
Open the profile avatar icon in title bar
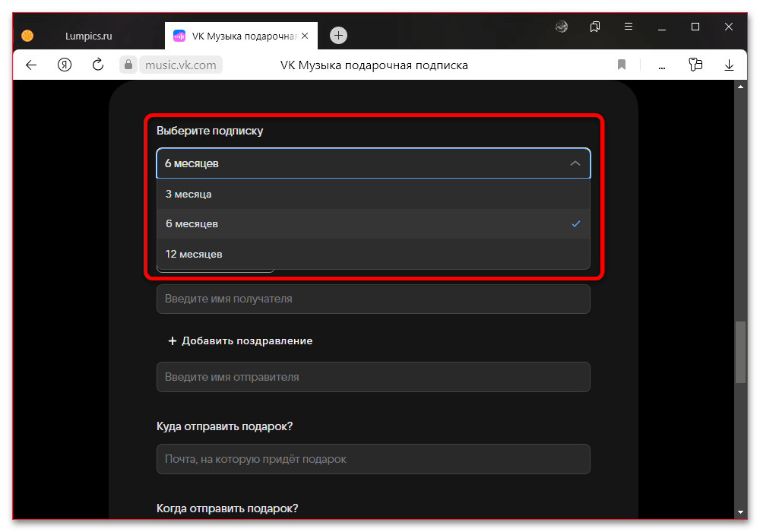(x=562, y=27)
